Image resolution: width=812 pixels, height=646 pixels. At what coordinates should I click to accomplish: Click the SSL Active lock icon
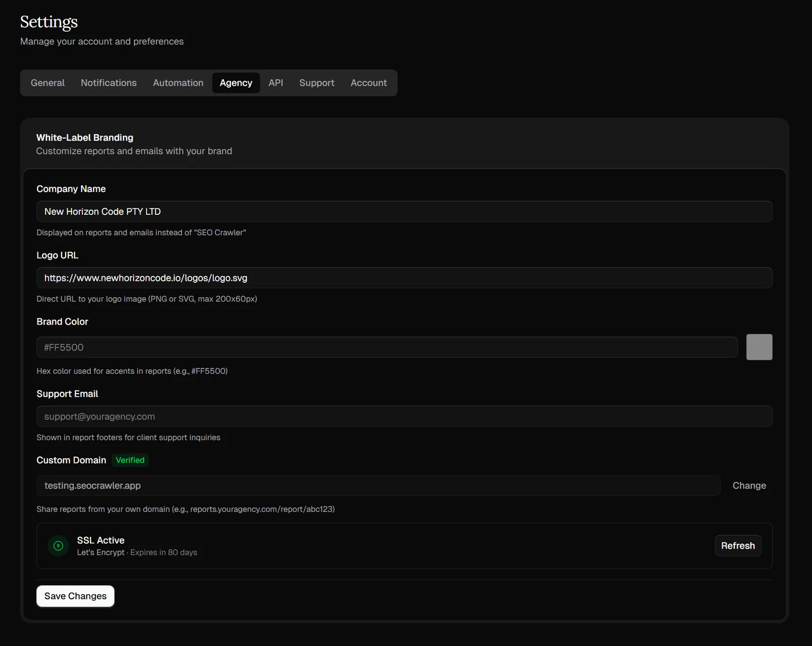click(x=58, y=546)
